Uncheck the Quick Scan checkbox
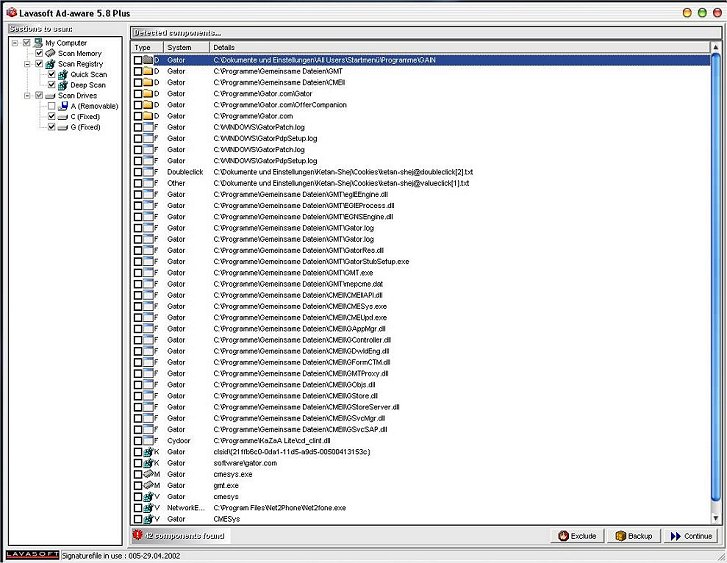Image resolution: width=727 pixels, height=563 pixels. point(51,75)
